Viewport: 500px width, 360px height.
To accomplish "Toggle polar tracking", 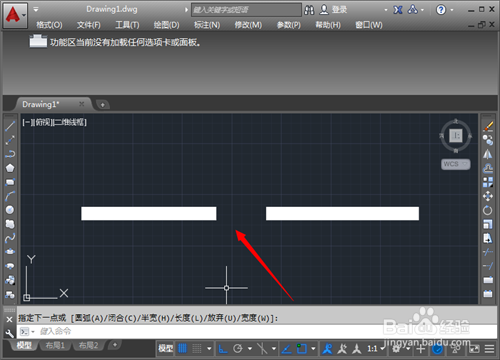I will [x=238, y=349].
